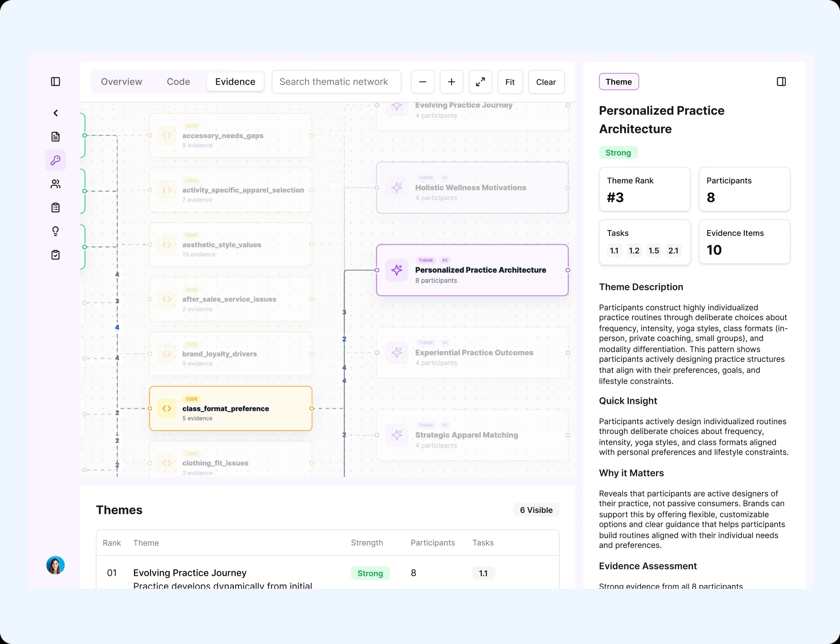Switch to the Code tab
Screen dimensions: 840x644
pyautogui.click(x=178, y=82)
